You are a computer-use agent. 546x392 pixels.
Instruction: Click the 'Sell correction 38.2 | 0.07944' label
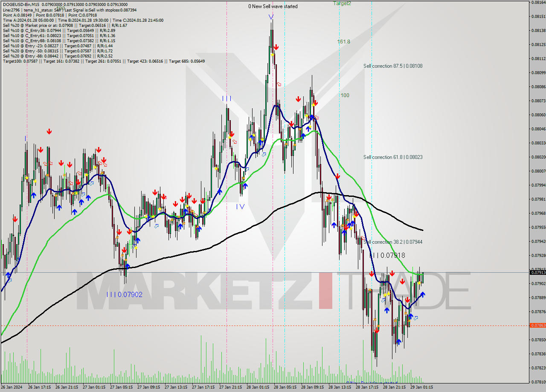click(x=393, y=242)
